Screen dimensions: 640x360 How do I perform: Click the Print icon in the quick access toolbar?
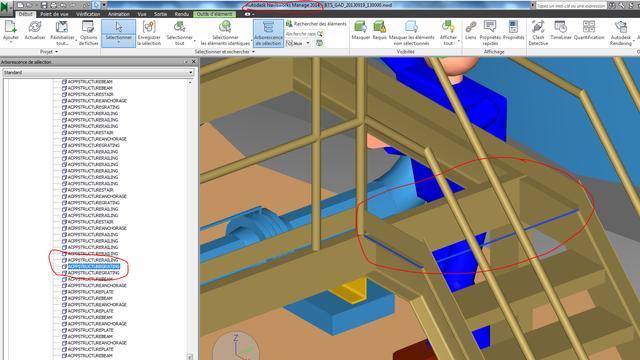53,5
